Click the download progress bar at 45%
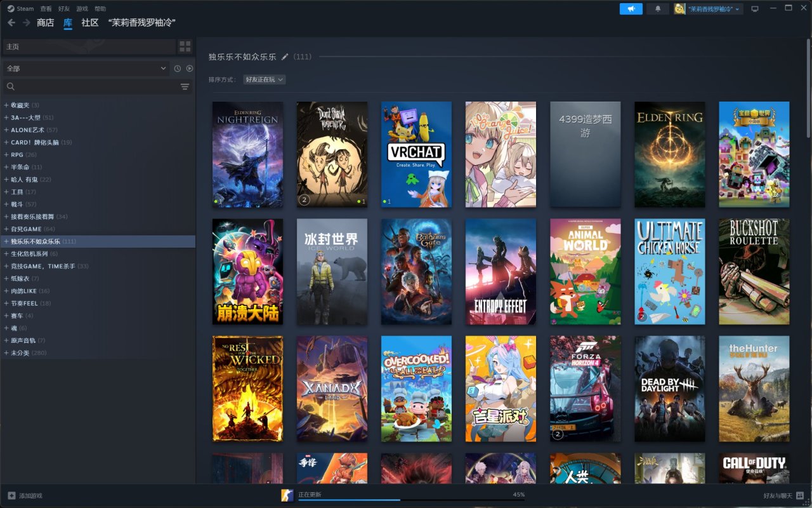Screen dimensions: 812x508 coord(412,500)
